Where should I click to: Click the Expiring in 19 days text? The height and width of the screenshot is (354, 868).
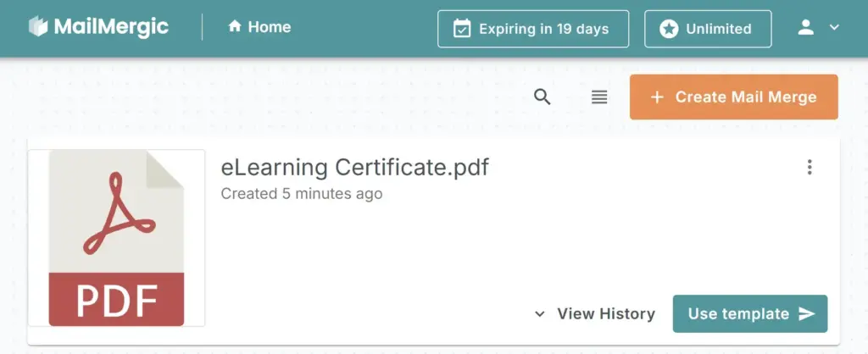pos(543,29)
